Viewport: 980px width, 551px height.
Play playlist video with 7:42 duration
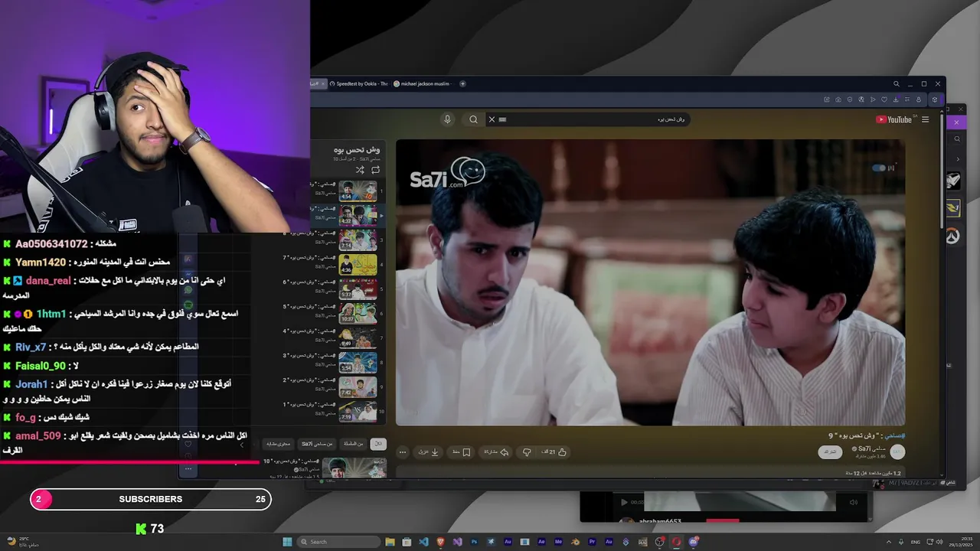point(358,387)
